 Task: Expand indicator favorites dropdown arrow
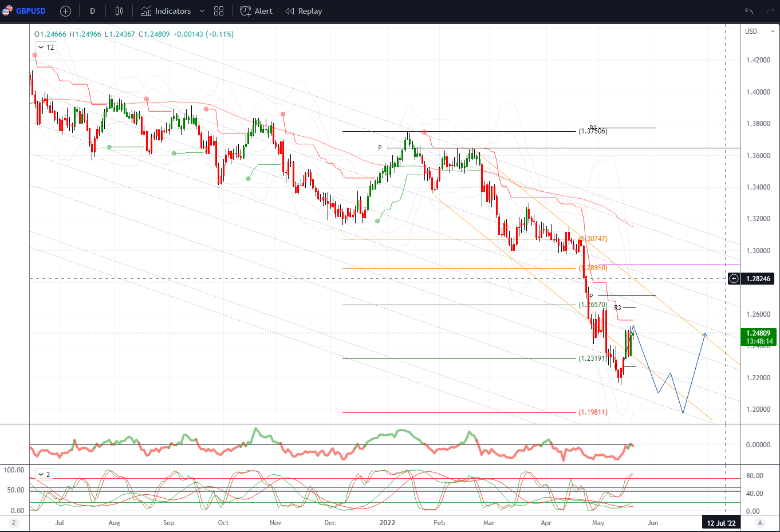click(x=202, y=11)
